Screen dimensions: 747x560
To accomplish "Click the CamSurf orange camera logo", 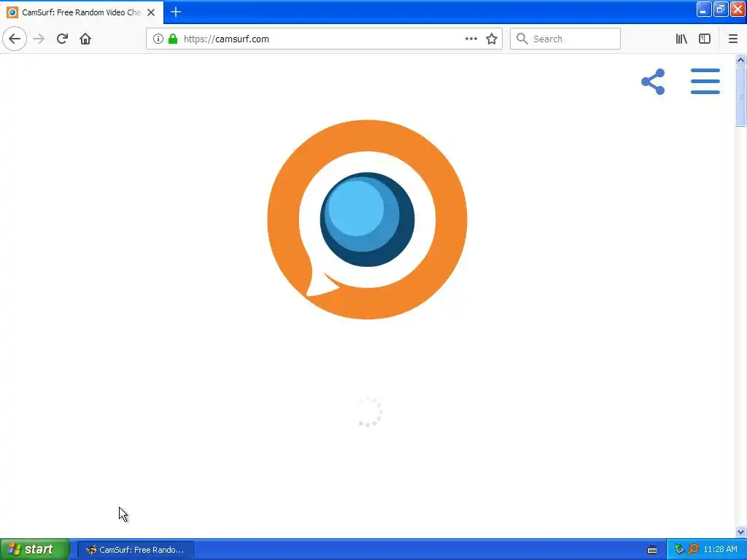I will (x=367, y=219).
